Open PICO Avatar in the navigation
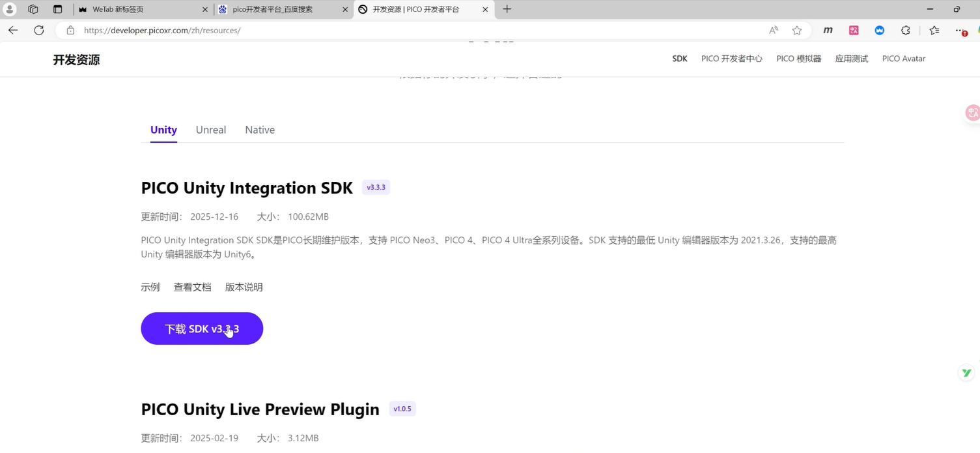This screenshot has height=453, width=980. 904,59
